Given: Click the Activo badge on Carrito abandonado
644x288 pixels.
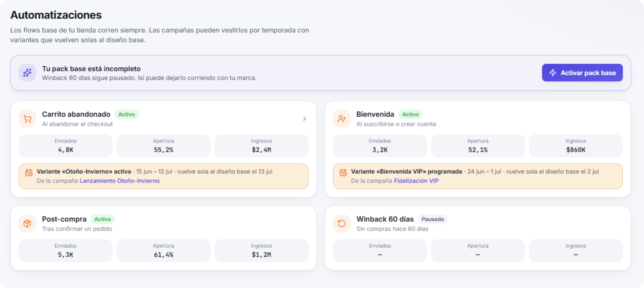Looking at the screenshot, I should 127,114.
